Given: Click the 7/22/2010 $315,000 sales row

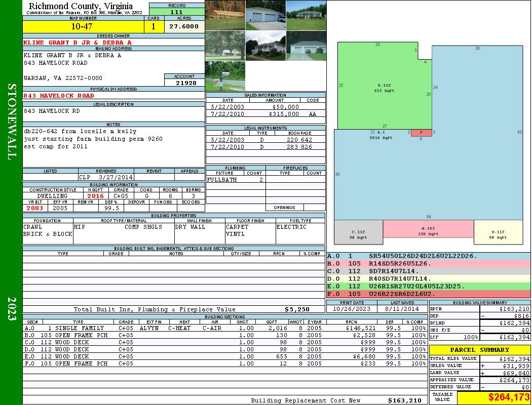Looking at the screenshot, I should point(265,114).
